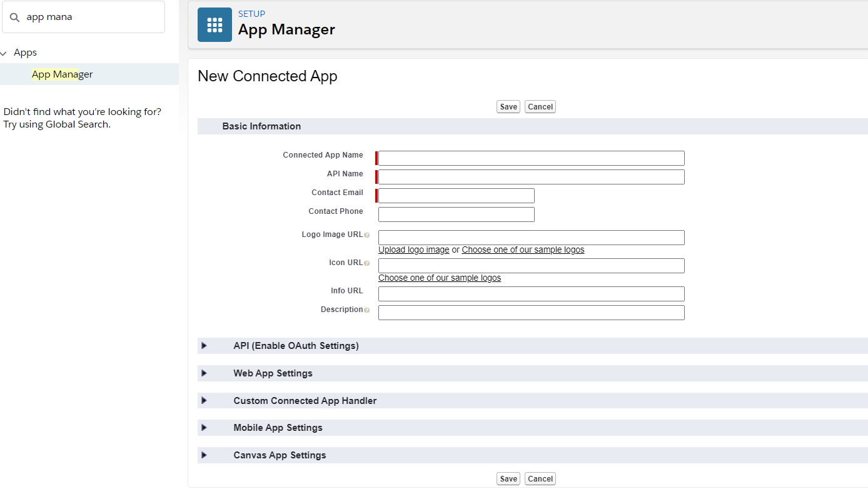The image size is (868, 489).
Task: Click the top Save button
Action: [x=508, y=107]
